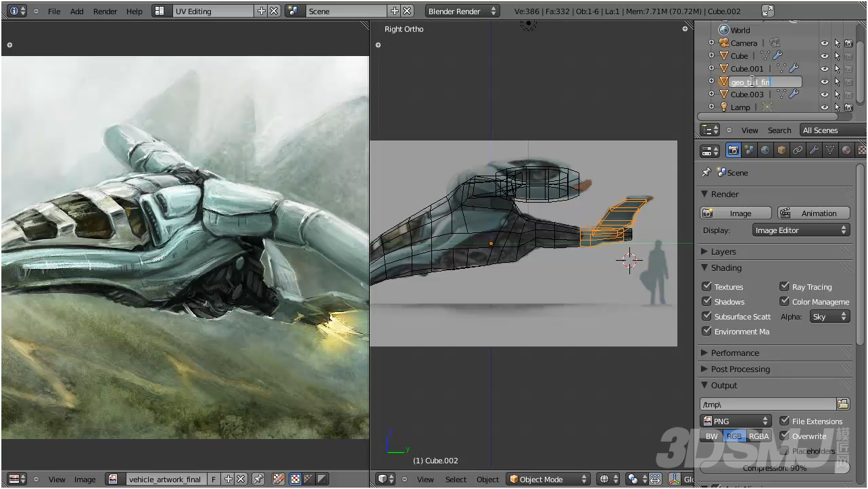Toggle visibility eye for Cube.003

(824, 94)
